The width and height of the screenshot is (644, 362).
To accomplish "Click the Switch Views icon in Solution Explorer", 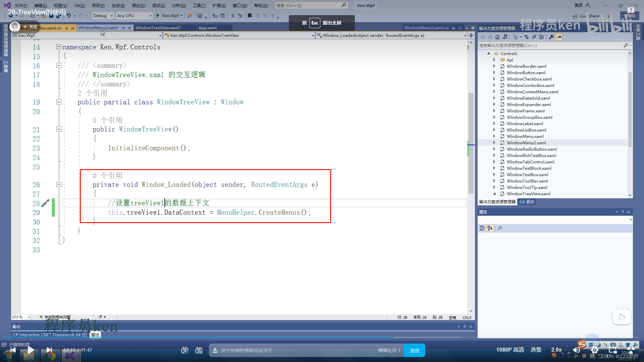I will 505,37.
